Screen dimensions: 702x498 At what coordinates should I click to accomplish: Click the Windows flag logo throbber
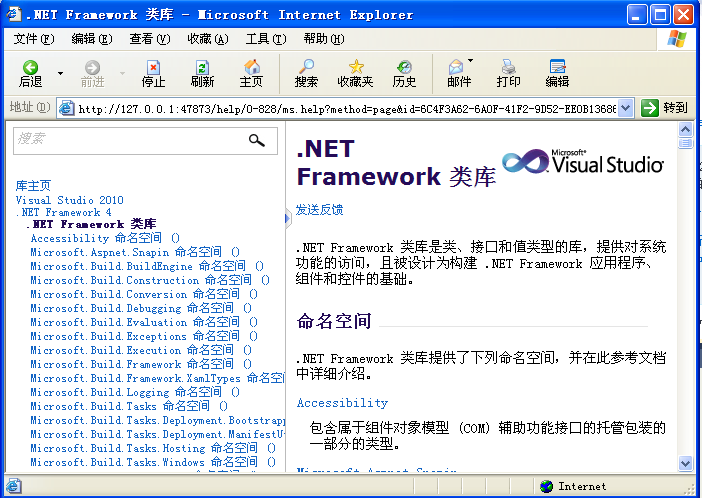point(676,39)
